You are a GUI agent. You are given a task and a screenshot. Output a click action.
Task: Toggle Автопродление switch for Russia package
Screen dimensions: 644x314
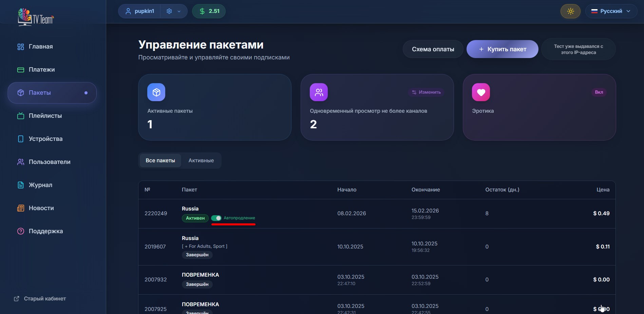(216, 218)
